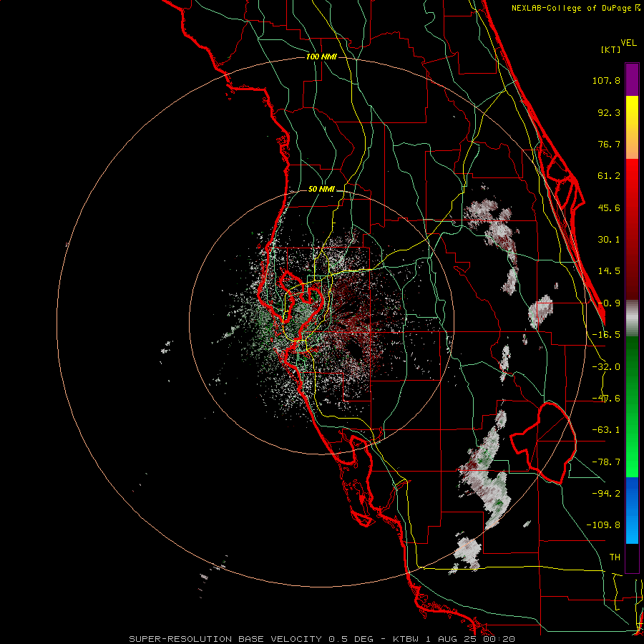Click the -47.6 velocity scale value

(x=606, y=399)
